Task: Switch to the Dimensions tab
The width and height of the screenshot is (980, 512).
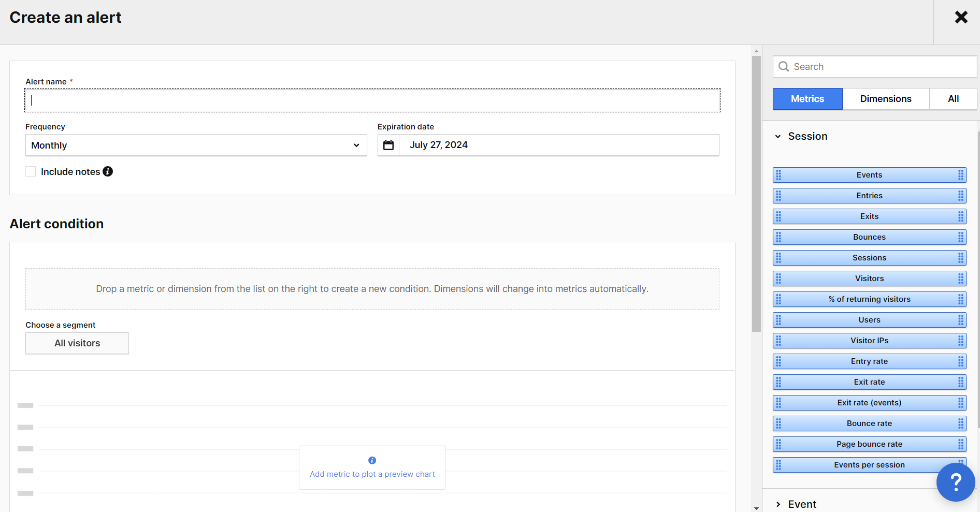Action: click(x=885, y=99)
